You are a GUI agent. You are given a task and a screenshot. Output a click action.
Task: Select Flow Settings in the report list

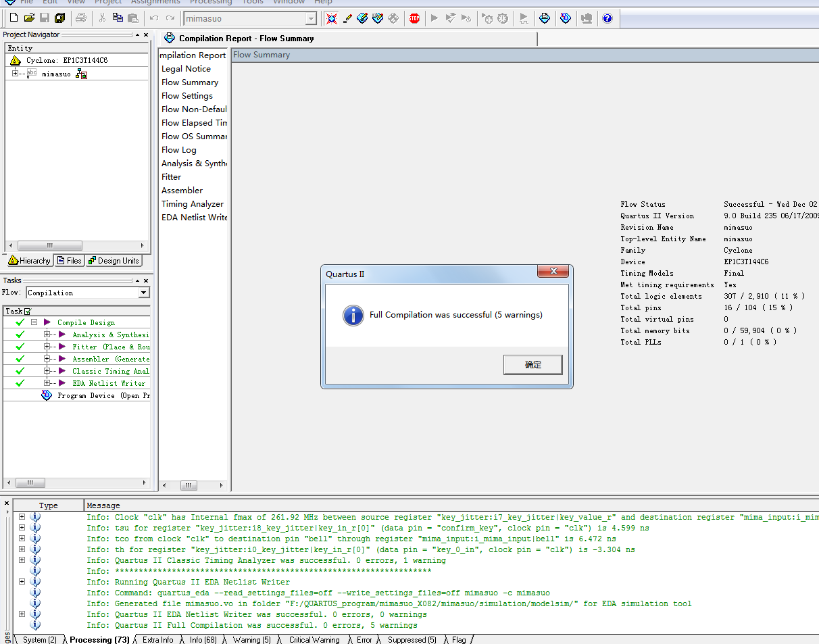(187, 96)
